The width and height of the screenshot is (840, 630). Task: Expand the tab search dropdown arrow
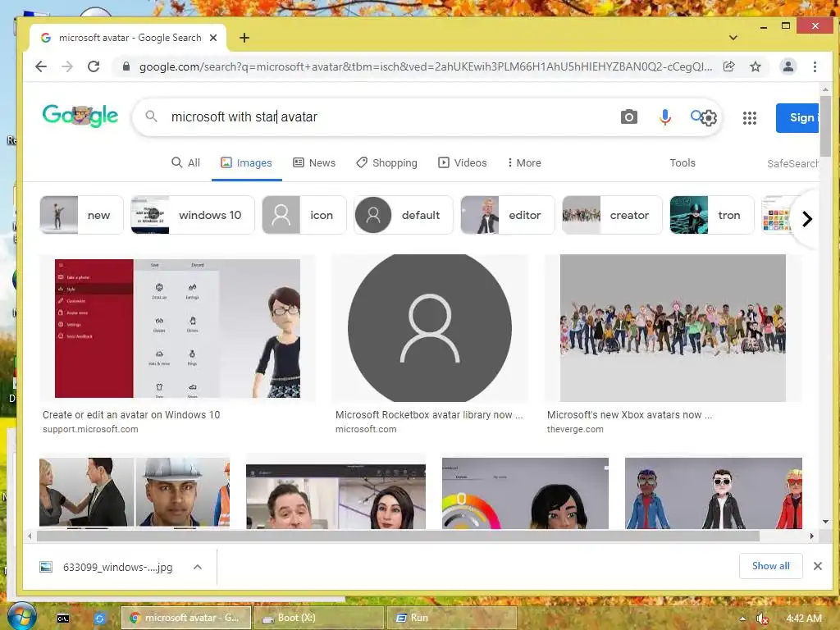click(x=733, y=38)
